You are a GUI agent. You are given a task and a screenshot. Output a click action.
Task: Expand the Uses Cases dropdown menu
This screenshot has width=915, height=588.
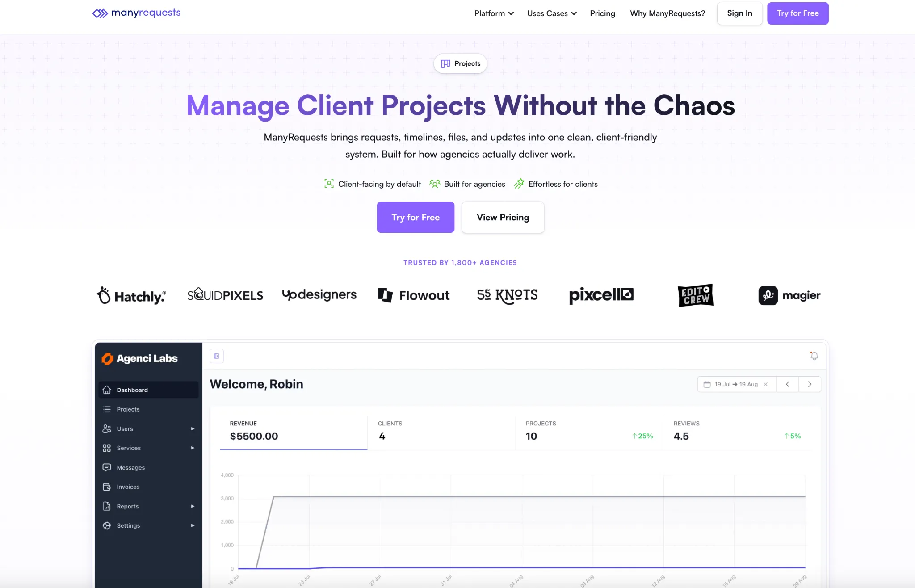click(552, 13)
